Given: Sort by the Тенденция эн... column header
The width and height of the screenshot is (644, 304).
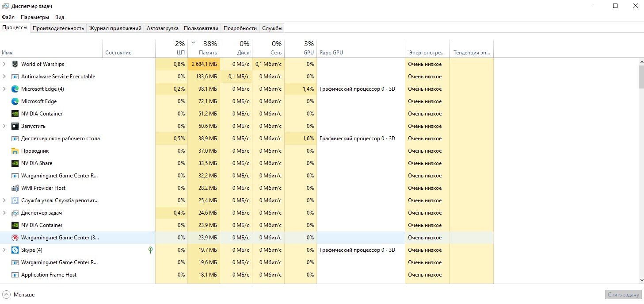Looking at the screenshot, I should coord(471,49).
